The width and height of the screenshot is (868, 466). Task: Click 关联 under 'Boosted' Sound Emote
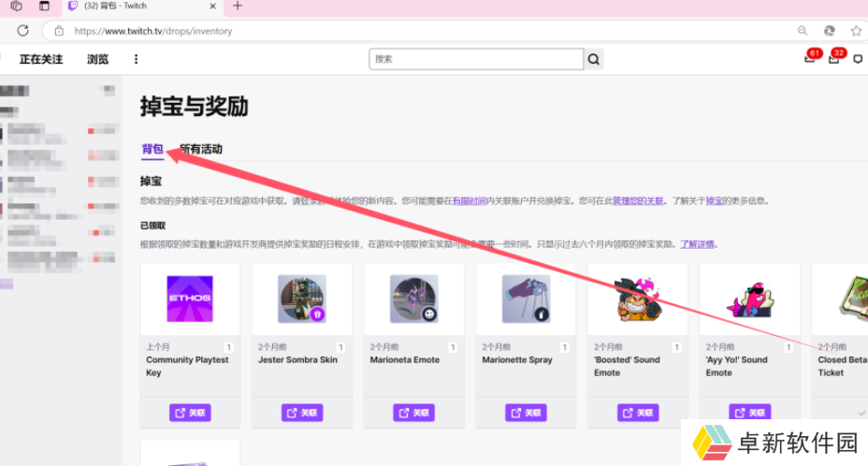coord(638,413)
